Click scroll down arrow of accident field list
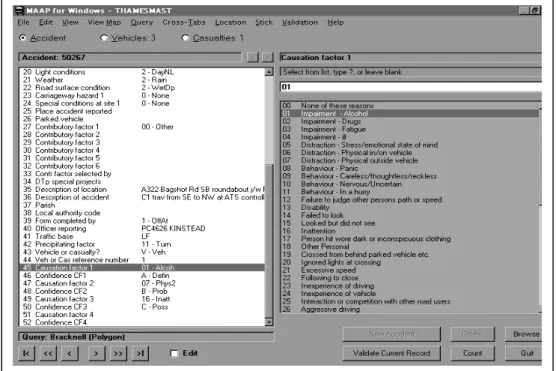556x371 pixels. 269,322
